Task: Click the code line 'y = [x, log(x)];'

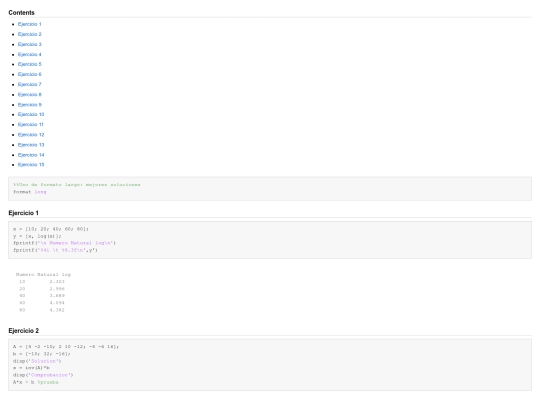Action: pos(37,236)
